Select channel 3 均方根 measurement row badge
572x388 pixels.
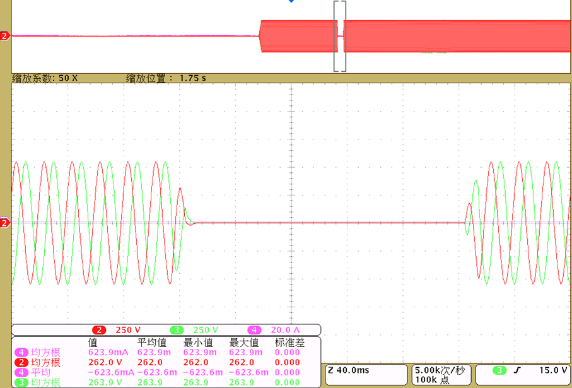21,383
